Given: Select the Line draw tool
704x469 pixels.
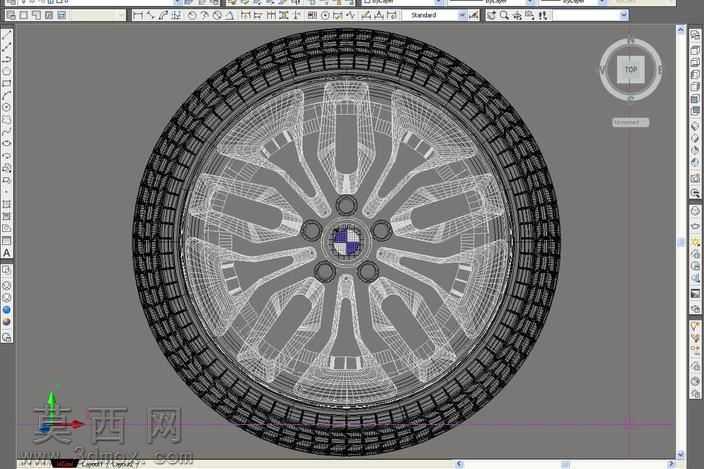Looking at the screenshot, I should [7, 36].
